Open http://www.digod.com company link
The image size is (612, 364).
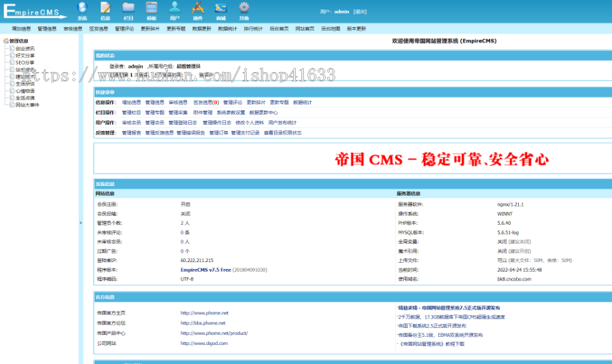pyautogui.click(x=204, y=344)
